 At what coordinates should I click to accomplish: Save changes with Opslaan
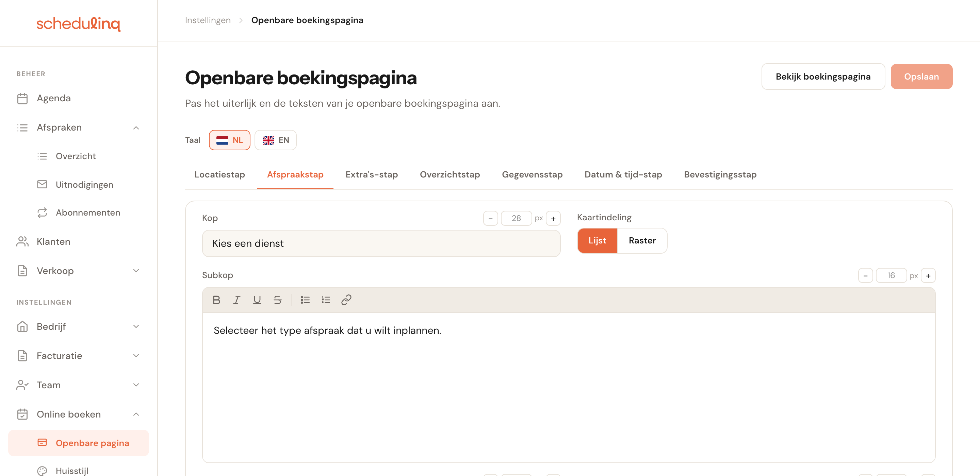[x=921, y=76]
